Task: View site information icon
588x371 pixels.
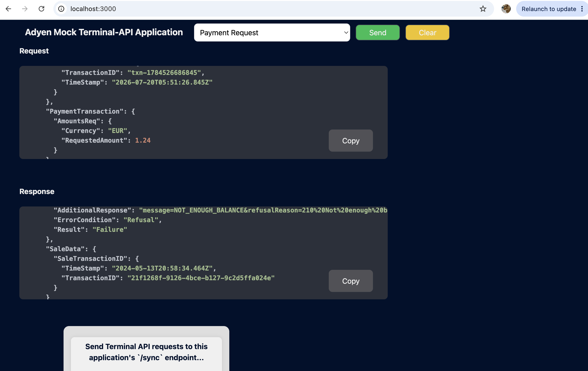Action: [61, 9]
